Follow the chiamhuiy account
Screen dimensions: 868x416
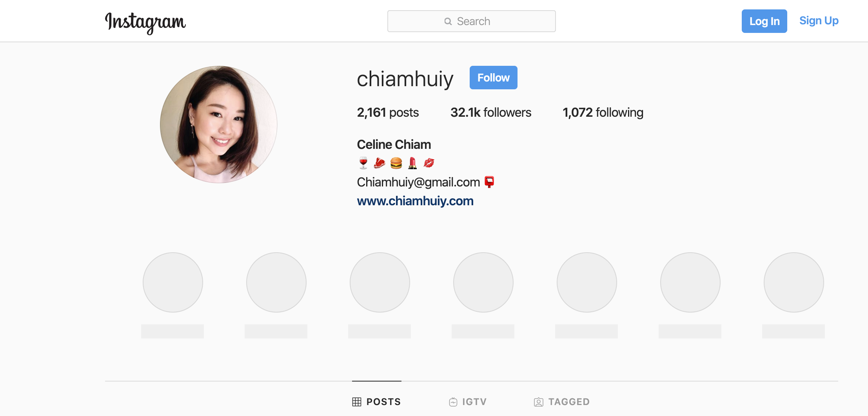[494, 78]
